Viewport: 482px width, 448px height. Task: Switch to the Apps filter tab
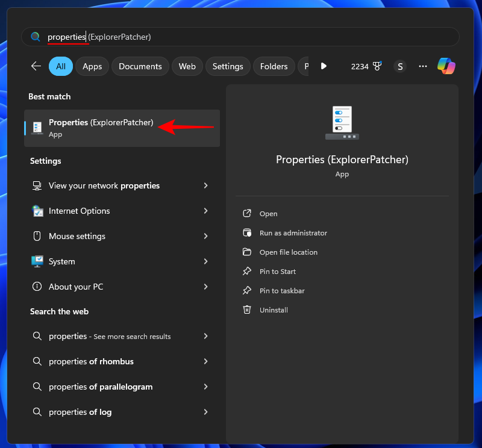[92, 66]
